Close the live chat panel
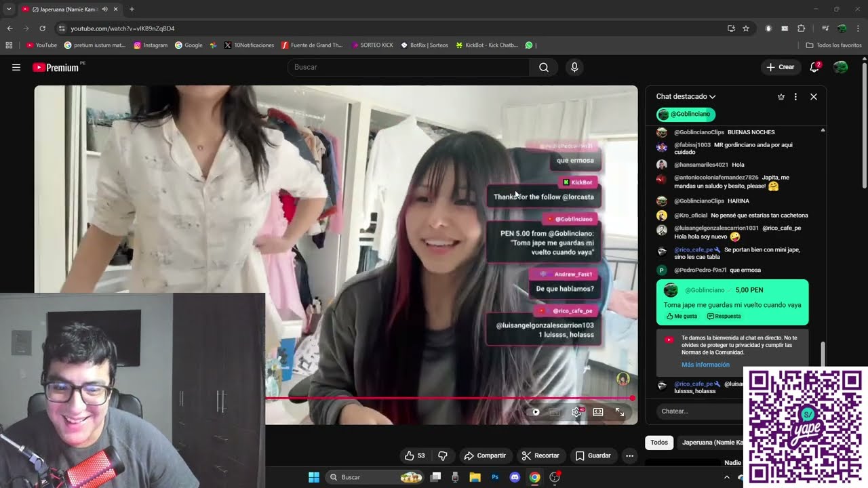 814,97
